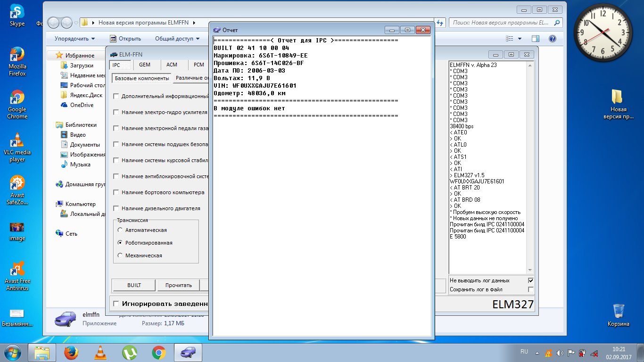Launch Google Chrome from desktop
This screenshot has height=362, width=644.
[17, 99]
